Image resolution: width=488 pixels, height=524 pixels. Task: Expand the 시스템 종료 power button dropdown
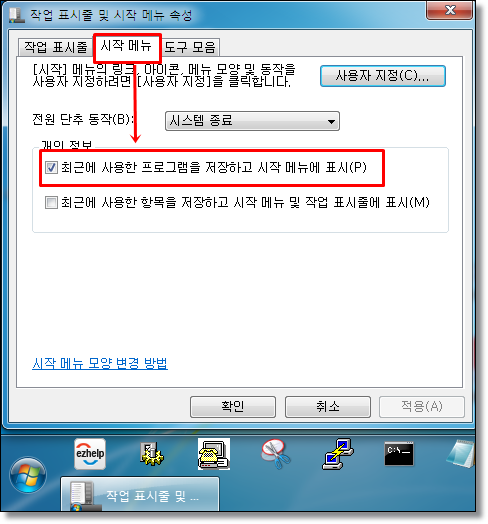pos(252,121)
